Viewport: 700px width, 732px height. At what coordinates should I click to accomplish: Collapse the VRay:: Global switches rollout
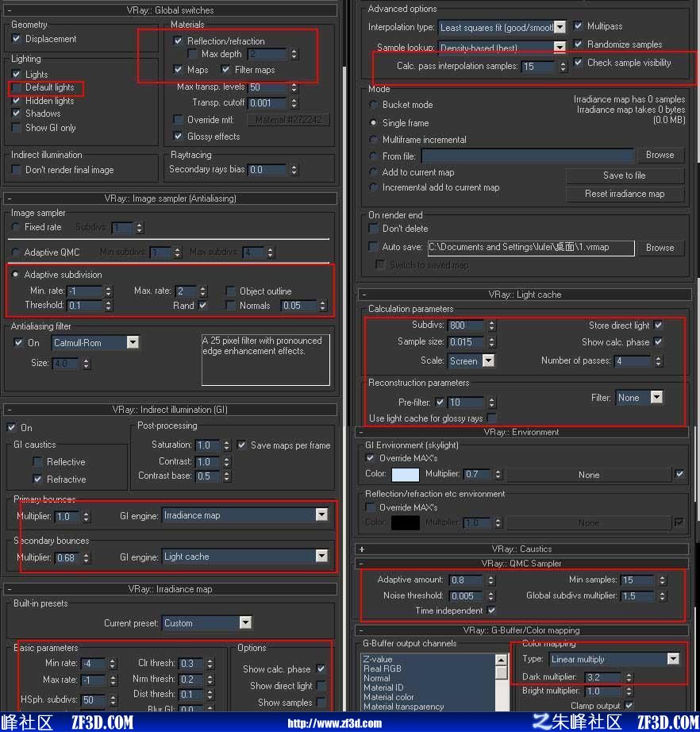10,10
